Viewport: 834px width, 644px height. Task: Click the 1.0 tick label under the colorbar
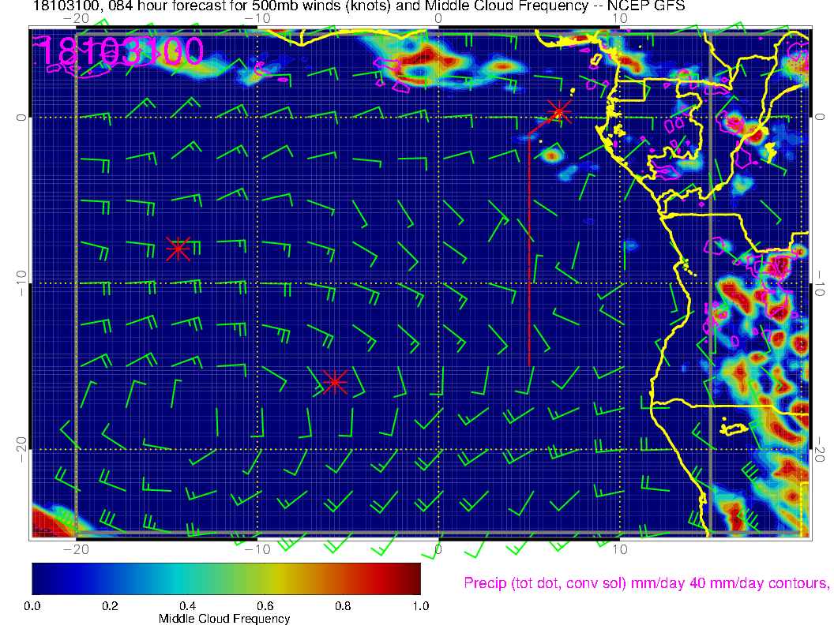(x=420, y=605)
